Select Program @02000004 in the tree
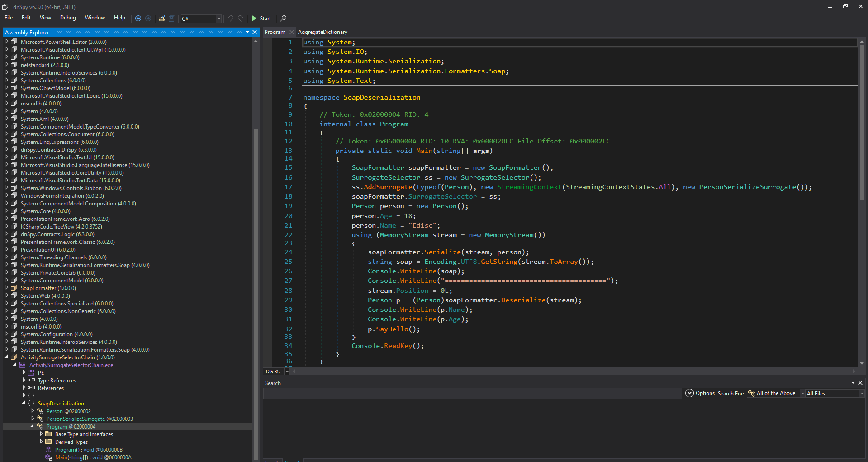868x462 pixels. (71, 427)
